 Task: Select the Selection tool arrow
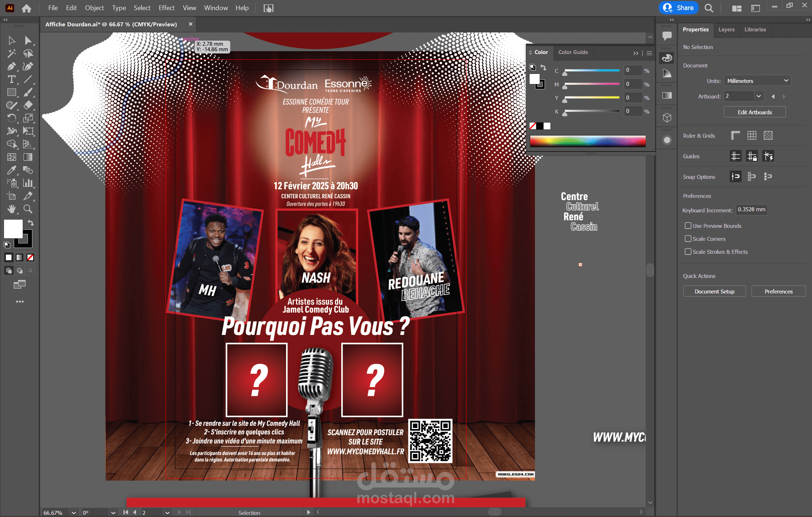(12, 40)
